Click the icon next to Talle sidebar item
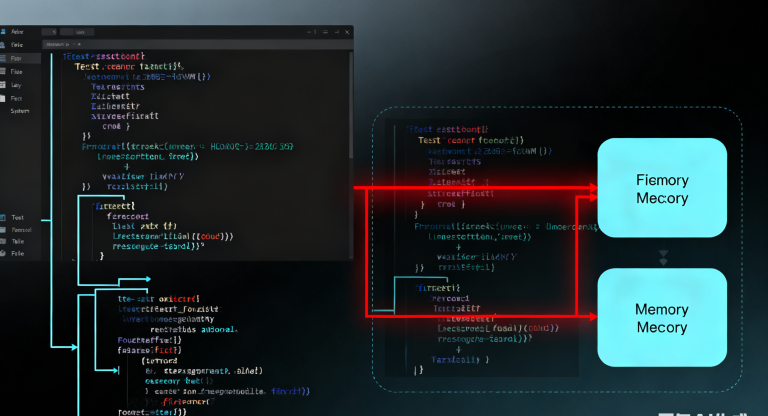The image size is (768, 416). pos(5,242)
